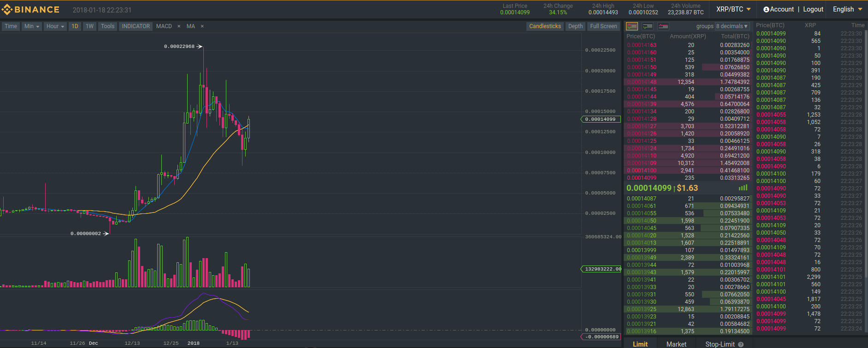868x348 pixels.
Task: Click the MA indicator label
Action: click(x=191, y=26)
